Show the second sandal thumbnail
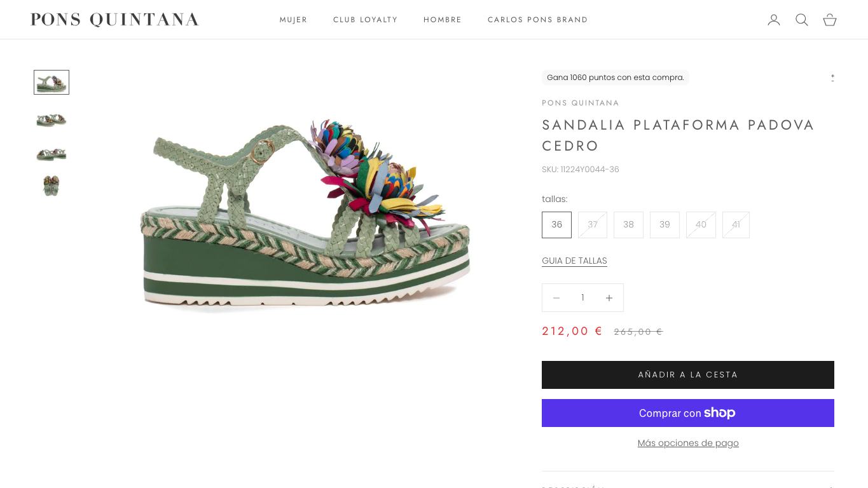Image resolution: width=868 pixels, height=488 pixels. pos(52,119)
